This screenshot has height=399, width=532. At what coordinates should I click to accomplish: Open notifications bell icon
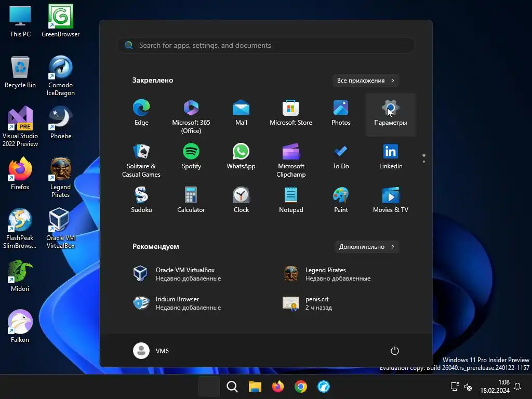(x=517, y=387)
